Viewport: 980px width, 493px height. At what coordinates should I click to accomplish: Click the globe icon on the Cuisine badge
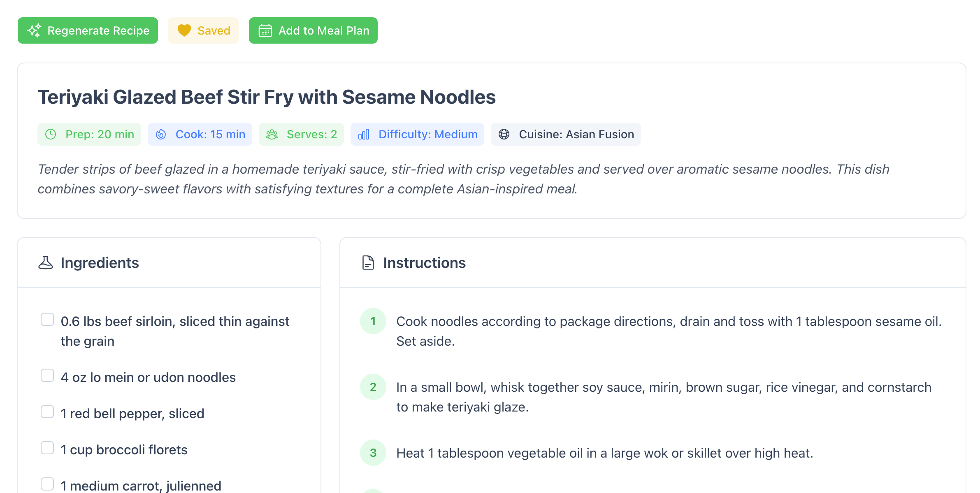coord(504,134)
